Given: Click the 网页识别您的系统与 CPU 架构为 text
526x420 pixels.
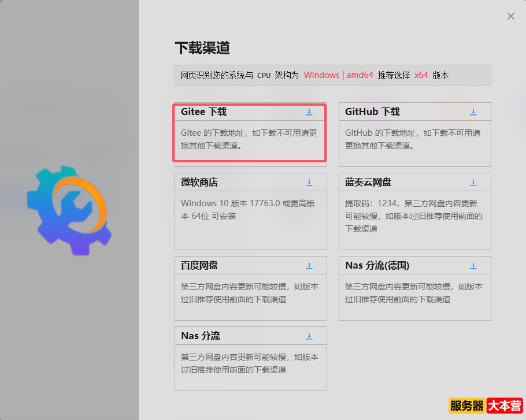Looking at the screenshot, I should [x=239, y=75].
